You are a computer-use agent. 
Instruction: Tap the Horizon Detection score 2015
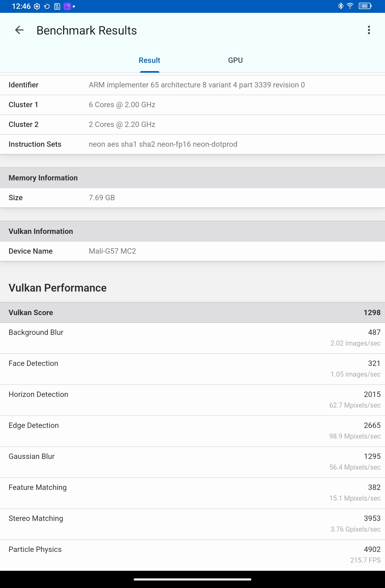point(372,394)
